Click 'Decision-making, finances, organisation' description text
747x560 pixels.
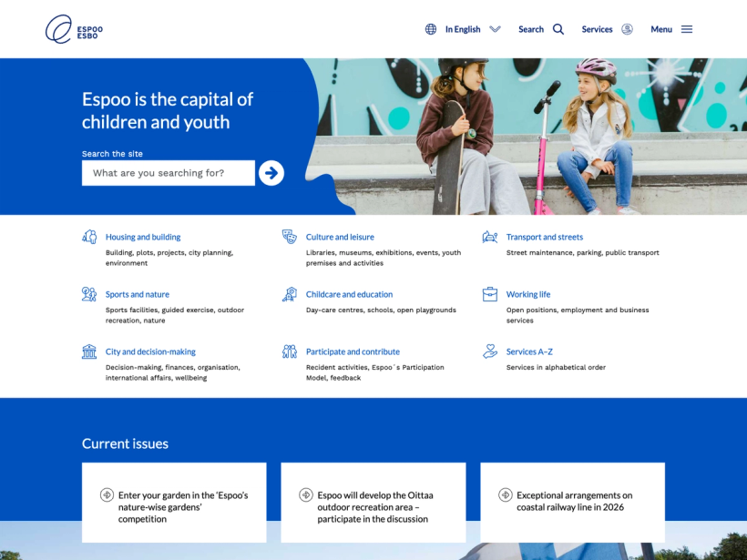tap(172, 372)
